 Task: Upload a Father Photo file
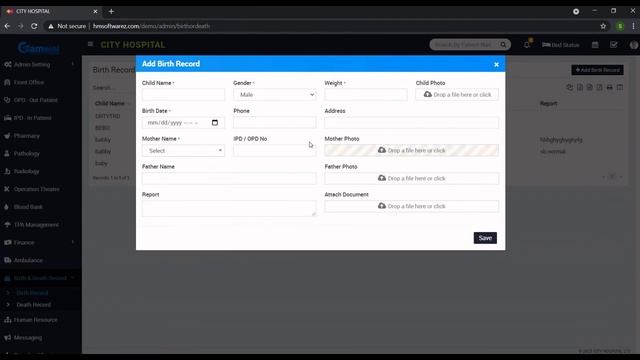411,178
